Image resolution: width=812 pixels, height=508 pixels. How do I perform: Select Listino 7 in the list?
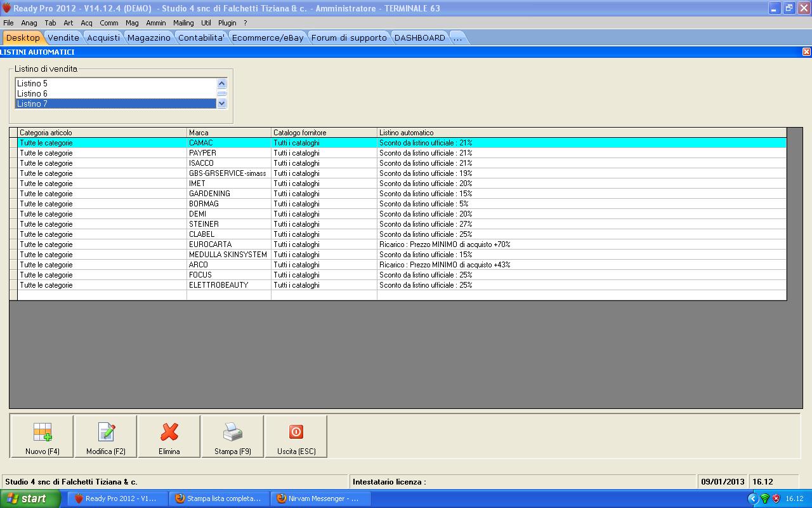pos(115,104)
